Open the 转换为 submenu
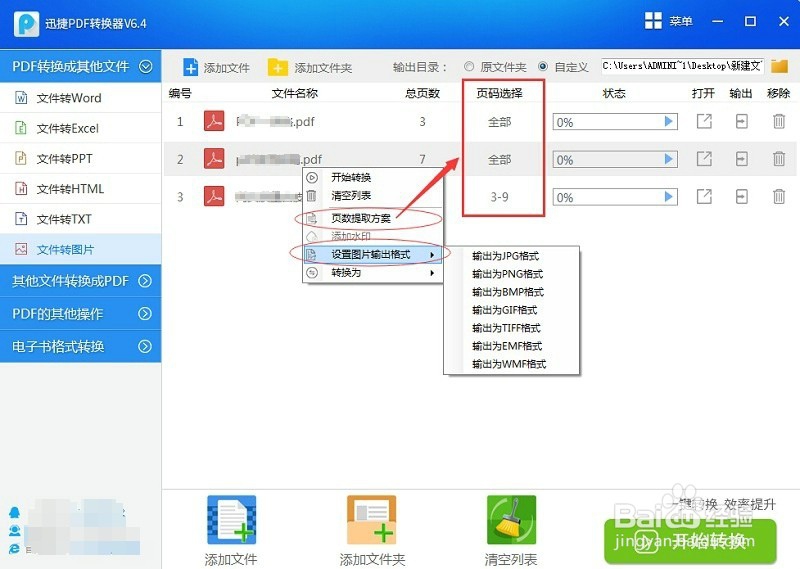The height and width of the screenshot is (569, 800). tap(372, 273)
